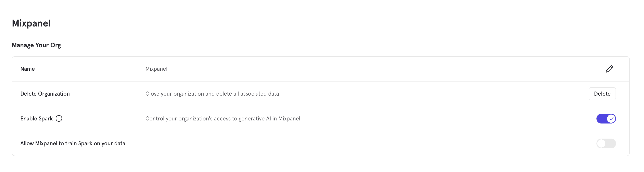Click the Enable Spark label text
644x172 pixels.
(x=37, y=119)
